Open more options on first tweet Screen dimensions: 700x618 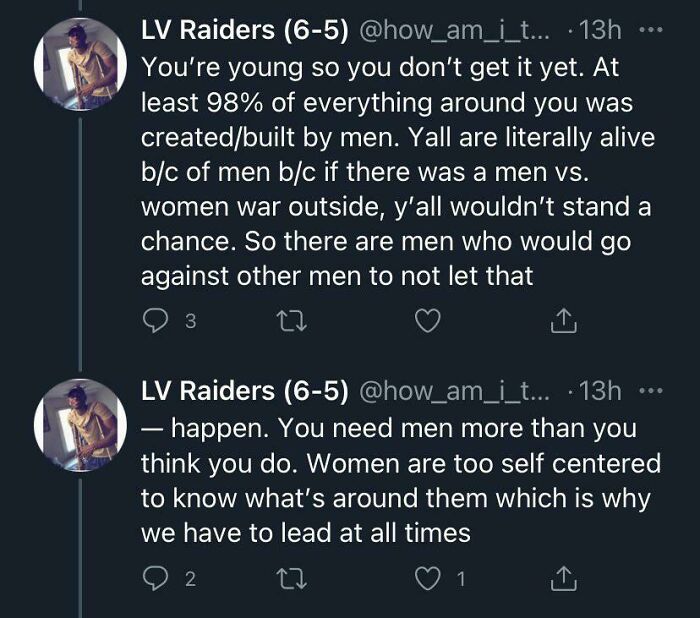tap(651, 31)
